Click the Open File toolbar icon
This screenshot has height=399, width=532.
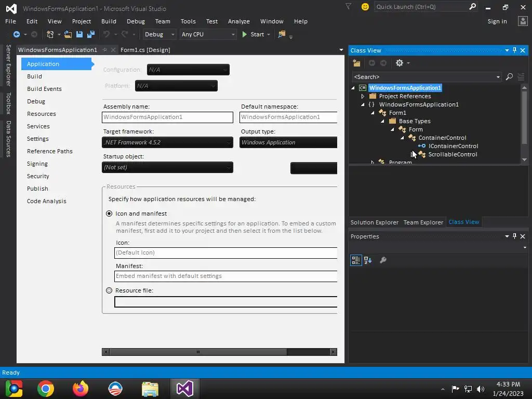(x=68, y=34)
